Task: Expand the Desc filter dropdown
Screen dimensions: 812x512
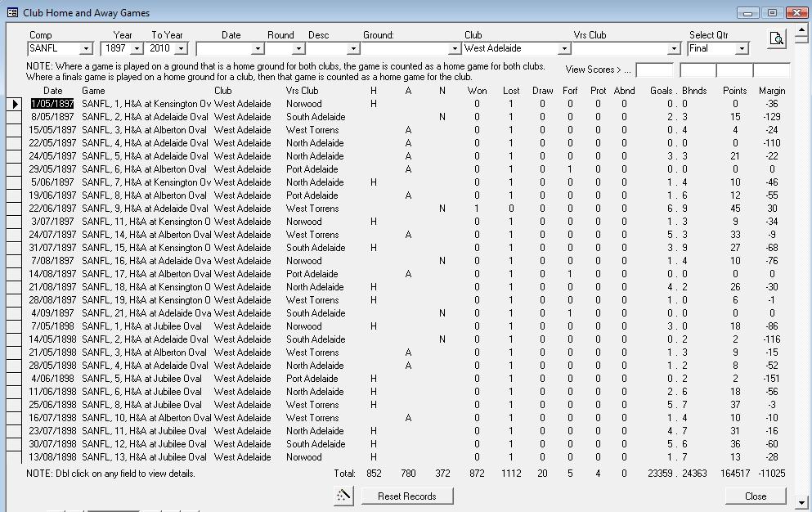Action: (x=352, y=49)
